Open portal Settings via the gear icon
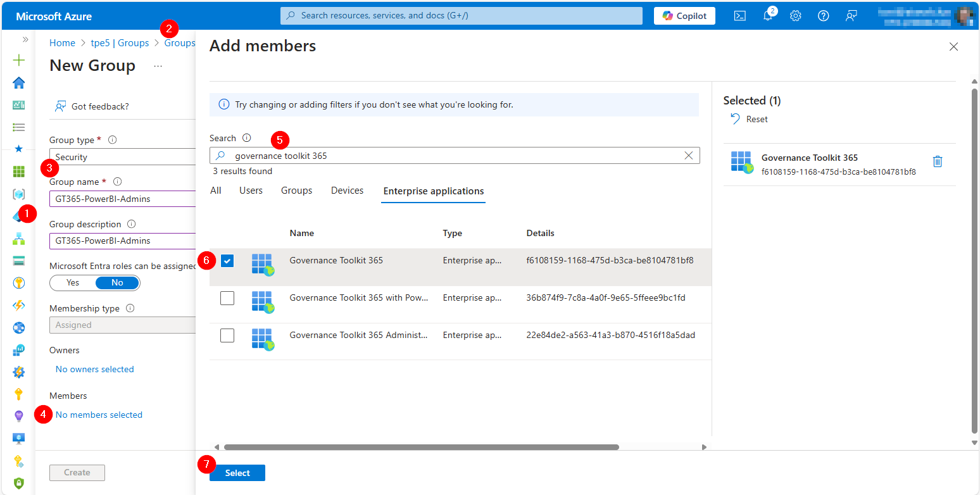 click(x=795, y=15)
